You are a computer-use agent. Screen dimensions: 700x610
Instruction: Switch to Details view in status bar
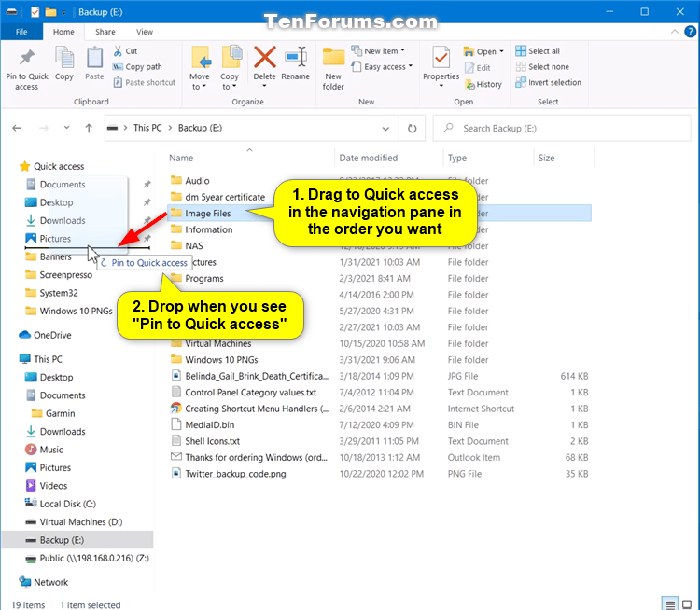670,604
